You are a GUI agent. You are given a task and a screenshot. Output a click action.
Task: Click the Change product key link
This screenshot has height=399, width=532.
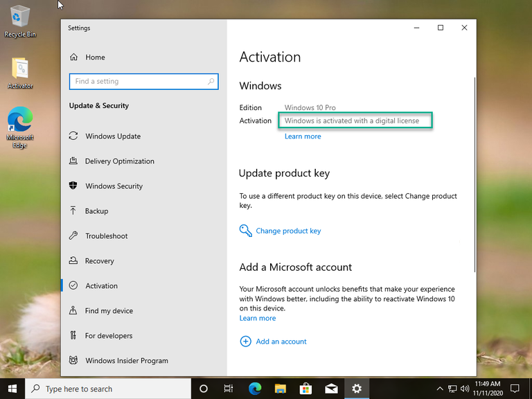point(288,231)
